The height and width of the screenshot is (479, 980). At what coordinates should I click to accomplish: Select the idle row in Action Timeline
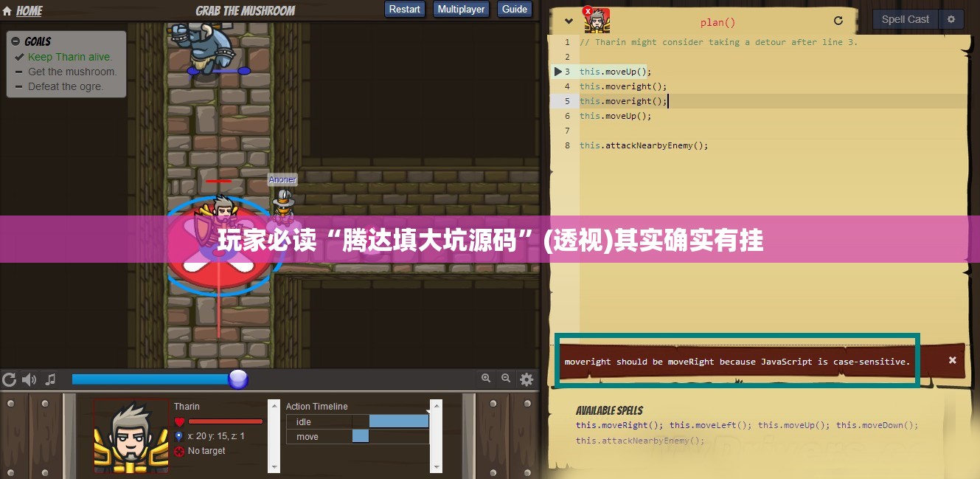point(358,421)
